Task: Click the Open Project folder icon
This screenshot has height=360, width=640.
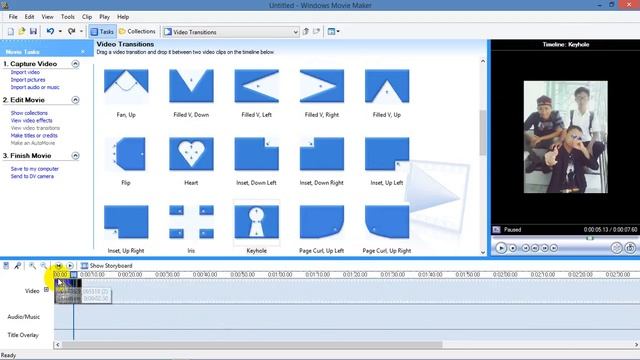Action: click(x=22, y=31)
